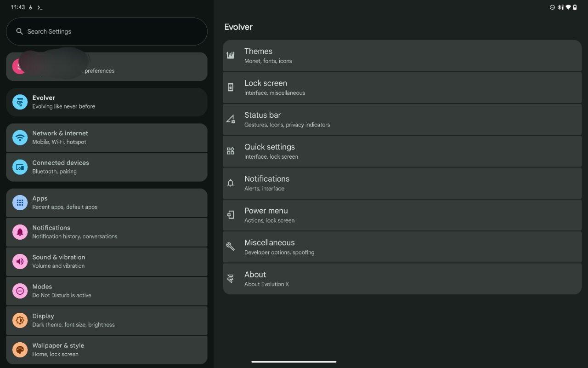
Task: Tap the bottom navigation gesture pill
Action: 294,362
